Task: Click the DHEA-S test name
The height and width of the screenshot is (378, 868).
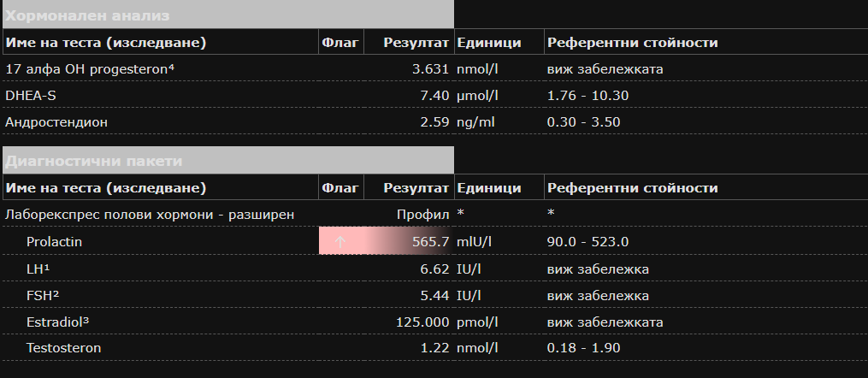Action: pos(31,95)
